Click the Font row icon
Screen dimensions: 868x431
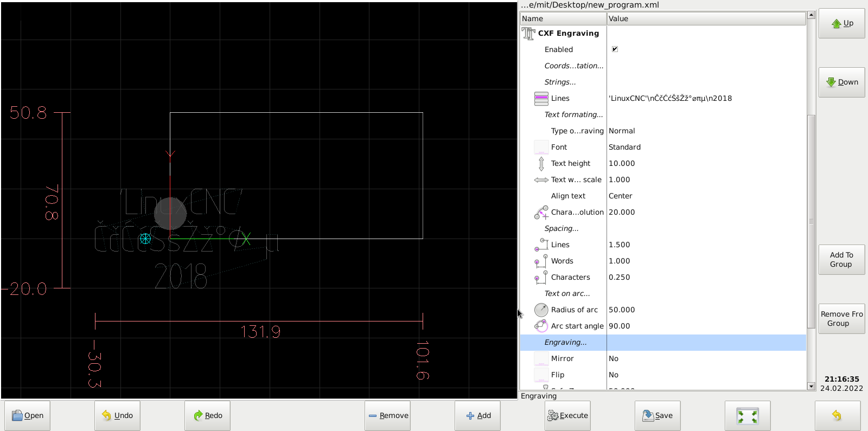[541, 147]
